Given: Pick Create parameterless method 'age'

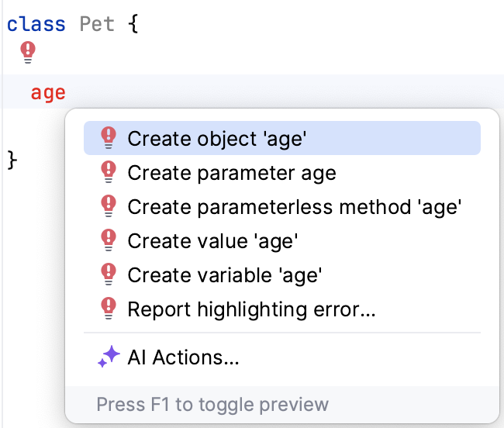Looking at the screenshot, I should [x=295, y=207].
